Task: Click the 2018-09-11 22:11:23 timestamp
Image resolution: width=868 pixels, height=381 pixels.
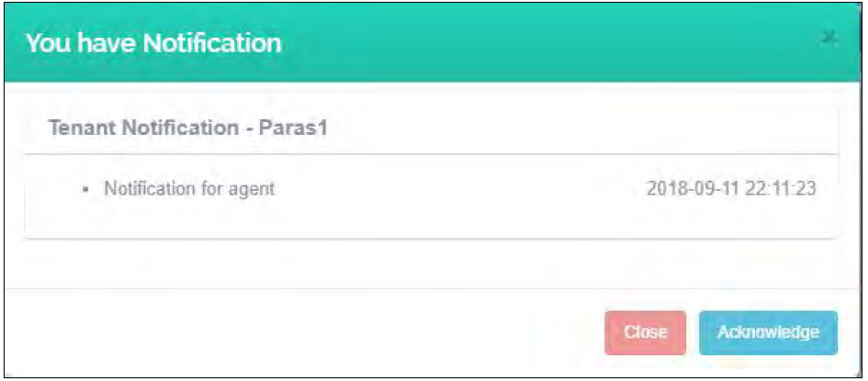Action: pyautogui.click(x=731, y=189)
